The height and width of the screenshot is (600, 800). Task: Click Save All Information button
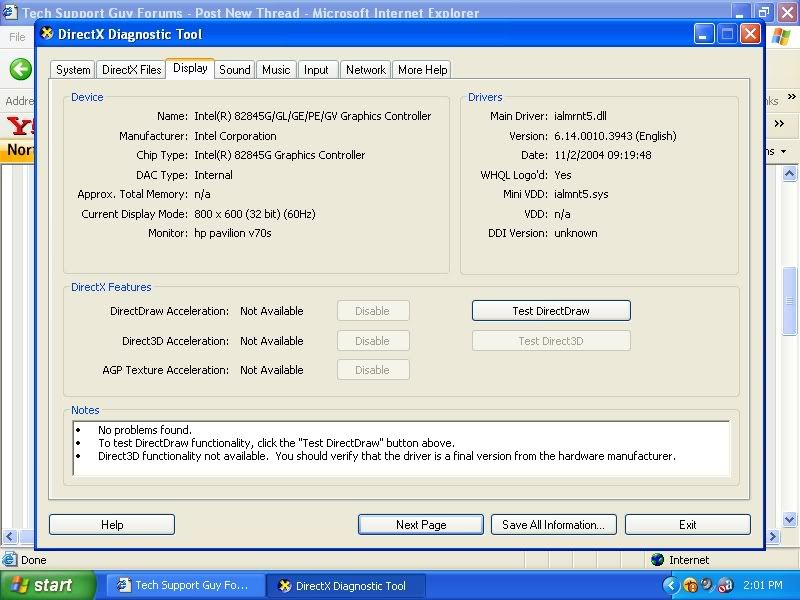click(x=553, y=525)
